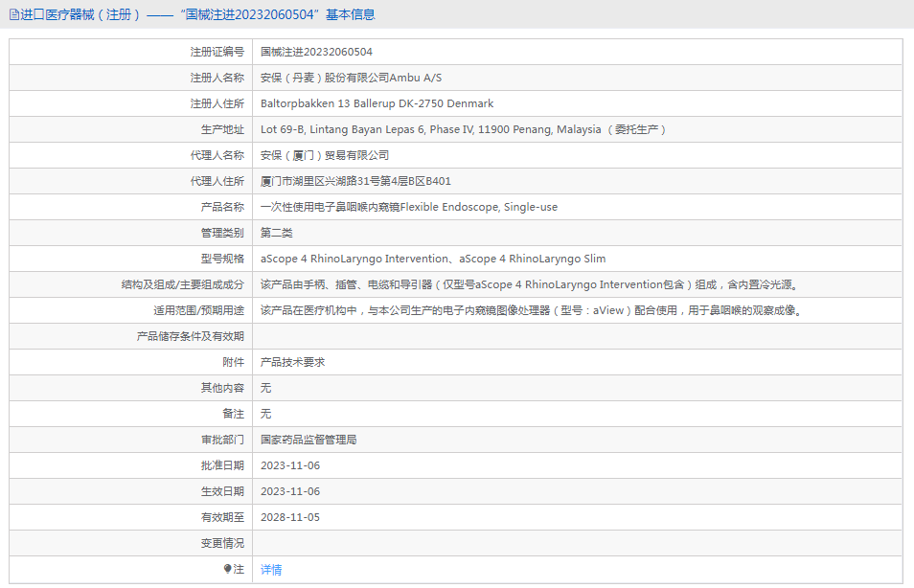914x588 pixels.
Task: Click the 审批部门 label
Action: [x=222, y=440]
